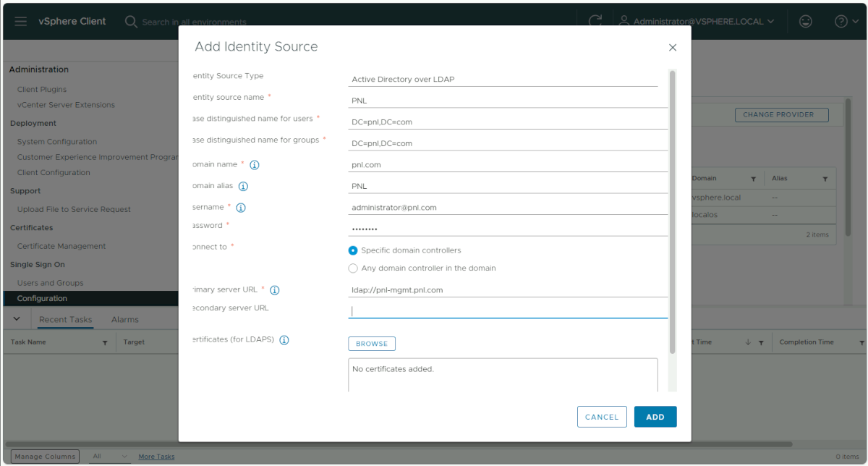Click the ADD button
Image resolution: width=868 pixels, height=466 pixels.
pyautogui.click(x=655, y=417)
